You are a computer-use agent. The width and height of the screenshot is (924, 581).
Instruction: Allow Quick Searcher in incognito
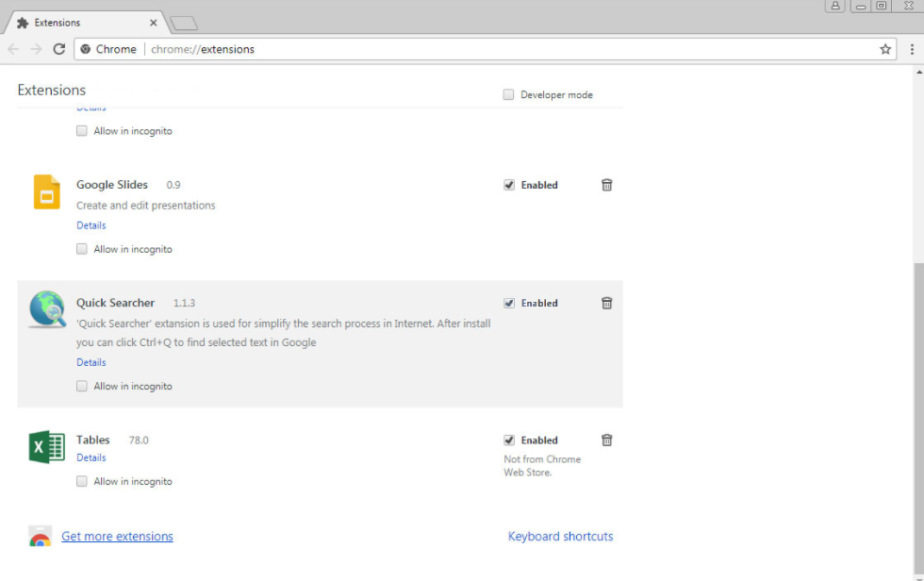point(82,386)
